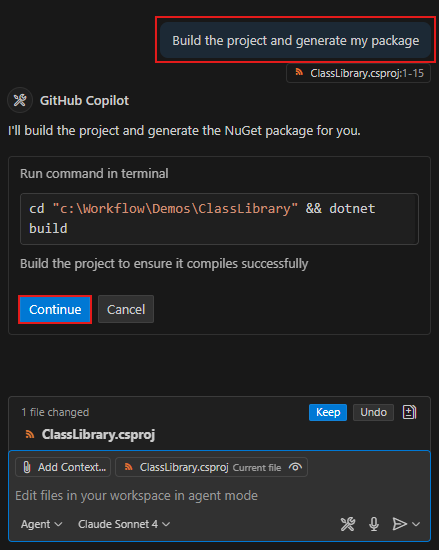This screenshot has width=439, height=550.
Task: Click the '1 file changed' label
Action: [x=55, y=412]
